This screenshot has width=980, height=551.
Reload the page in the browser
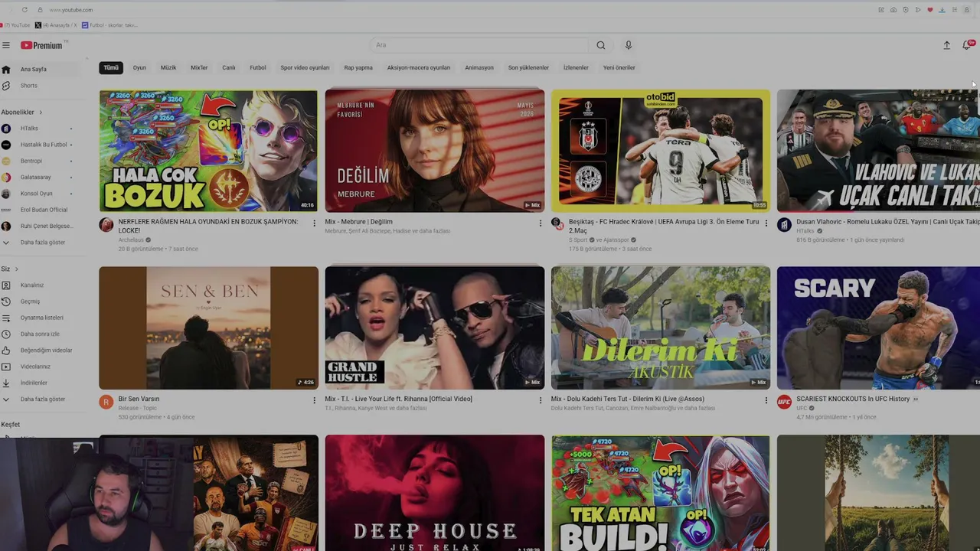coord(24,10)
